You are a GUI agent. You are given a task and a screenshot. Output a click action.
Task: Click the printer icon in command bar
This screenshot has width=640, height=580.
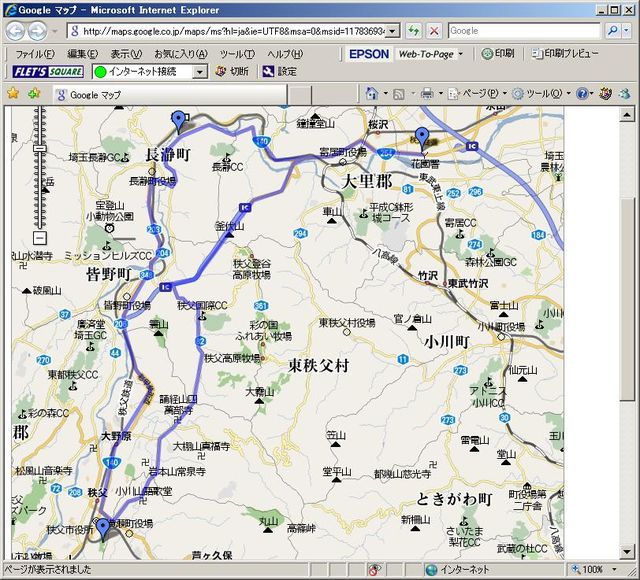point(427,93)
